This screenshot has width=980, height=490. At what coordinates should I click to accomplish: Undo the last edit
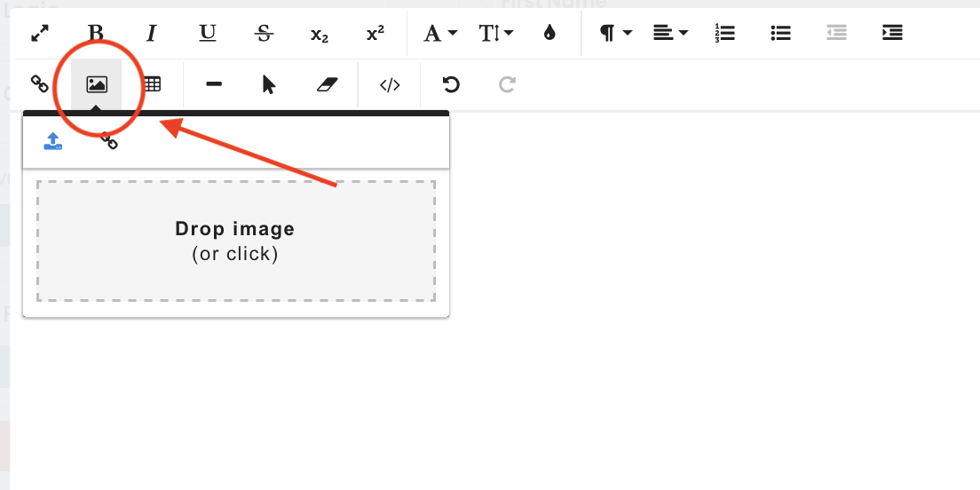point(451,85)
